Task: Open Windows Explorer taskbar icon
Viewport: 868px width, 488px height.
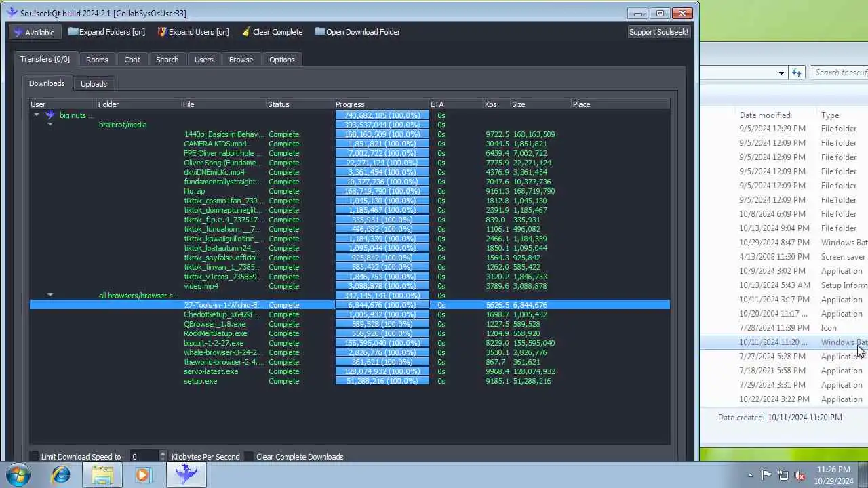Action: pos(102,474)
